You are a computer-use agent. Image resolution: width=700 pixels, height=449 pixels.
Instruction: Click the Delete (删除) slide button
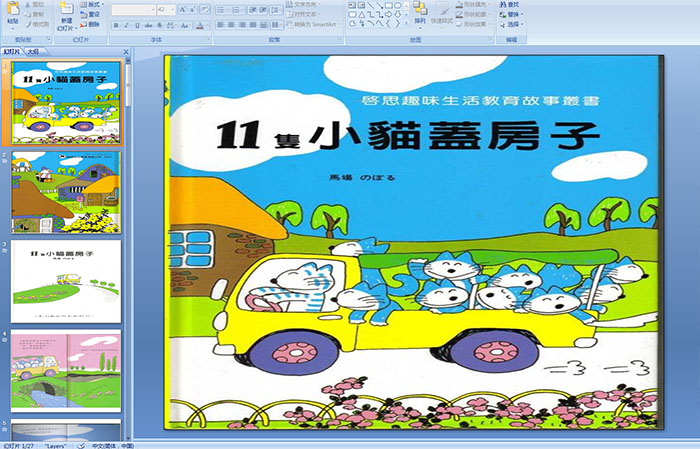click(90, 24)
